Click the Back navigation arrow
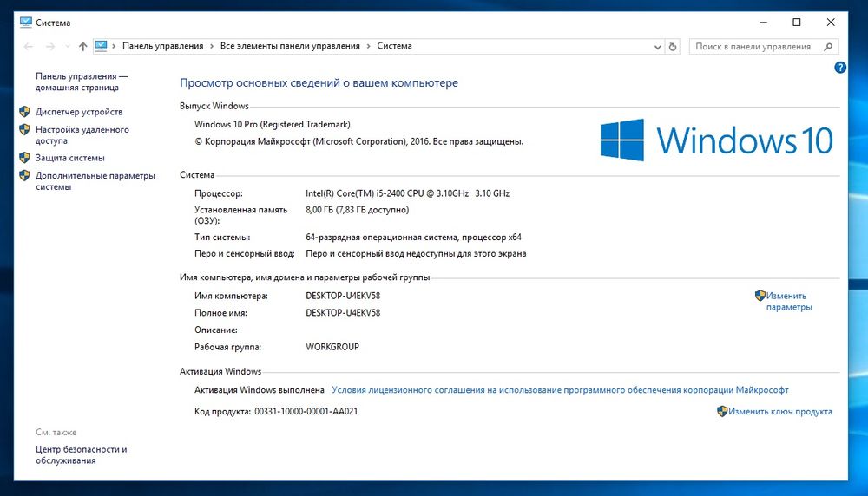The image size is (868, 496). [x=29, y=47]
